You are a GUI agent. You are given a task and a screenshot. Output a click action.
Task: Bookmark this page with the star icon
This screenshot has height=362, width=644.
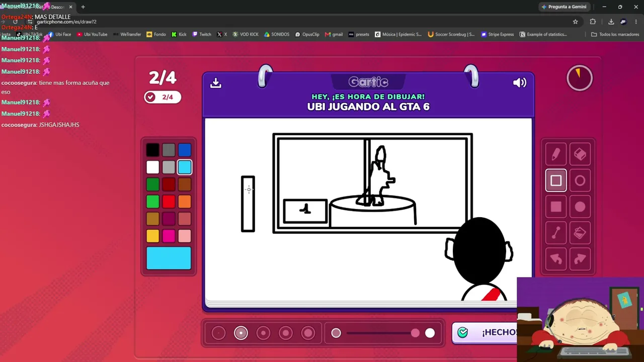click(x=576, y=22)
